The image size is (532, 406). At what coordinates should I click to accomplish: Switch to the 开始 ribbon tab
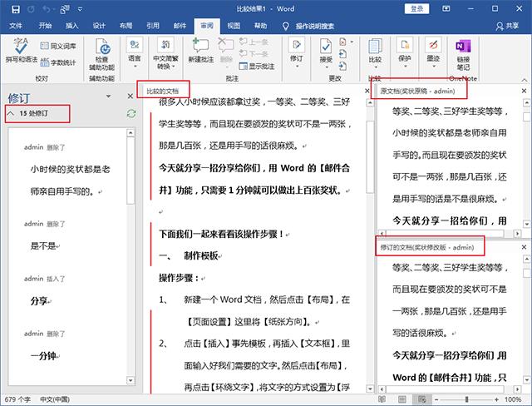point(45,26)
